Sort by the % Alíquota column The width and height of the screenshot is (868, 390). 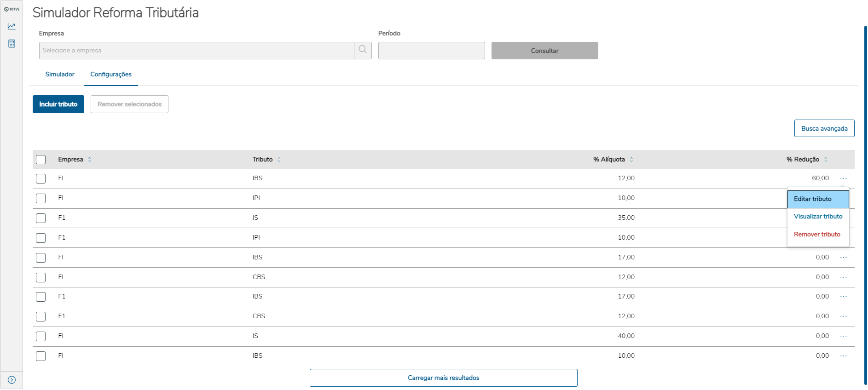(x=631, y=160)
